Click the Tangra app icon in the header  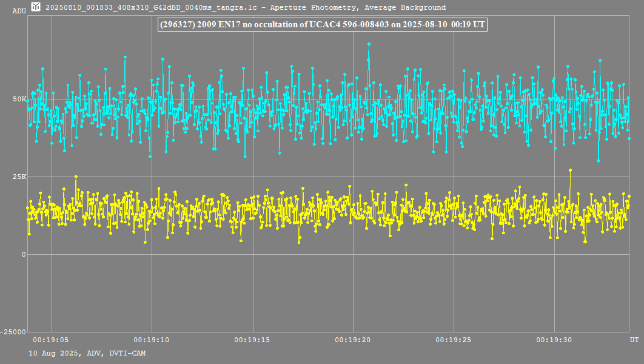point(36,7)
